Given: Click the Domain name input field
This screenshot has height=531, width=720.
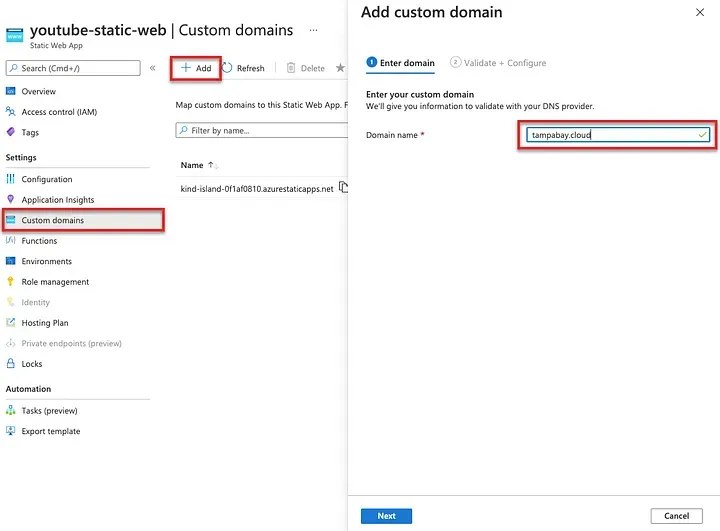Looking at the screenshot, I should [x=618, y=135].
